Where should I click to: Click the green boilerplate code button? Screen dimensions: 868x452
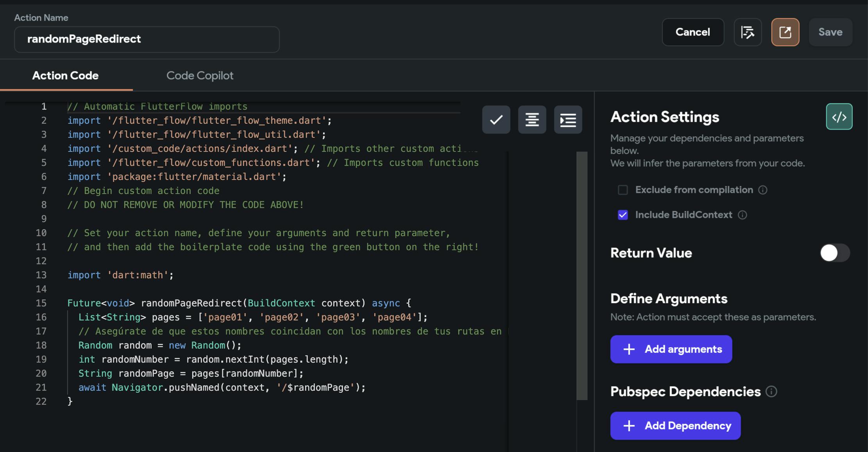coord(839,117)
